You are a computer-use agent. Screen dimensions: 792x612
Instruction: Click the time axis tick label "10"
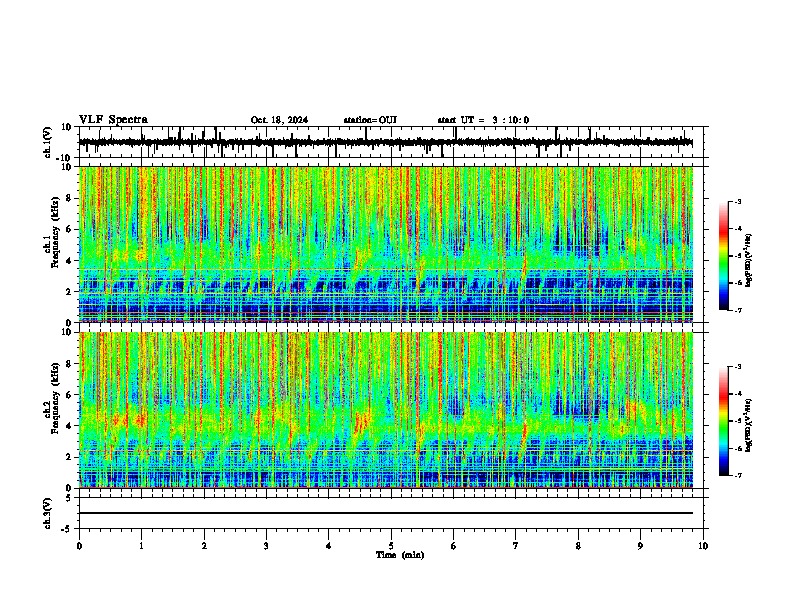coord(703,546)
